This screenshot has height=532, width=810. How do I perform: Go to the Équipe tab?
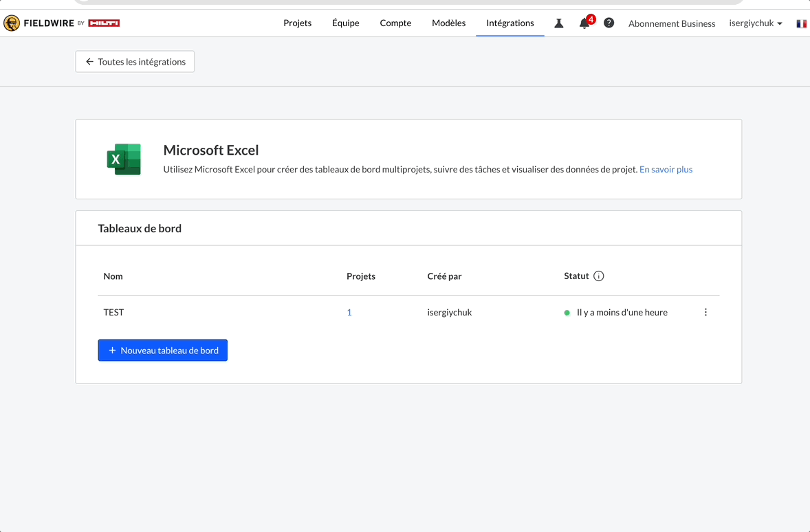coord(346,23)
